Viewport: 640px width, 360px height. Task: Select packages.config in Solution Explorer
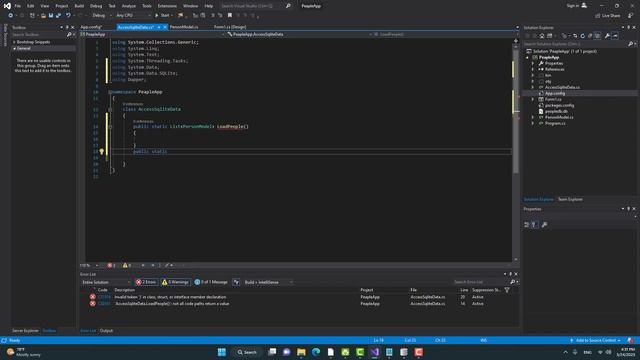(x=559, y=105)
